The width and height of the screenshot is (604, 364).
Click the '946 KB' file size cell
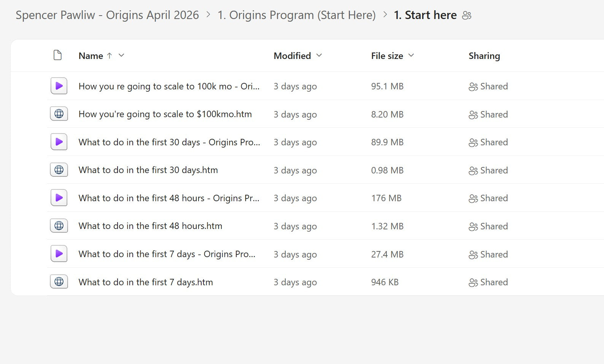point(385,282)
